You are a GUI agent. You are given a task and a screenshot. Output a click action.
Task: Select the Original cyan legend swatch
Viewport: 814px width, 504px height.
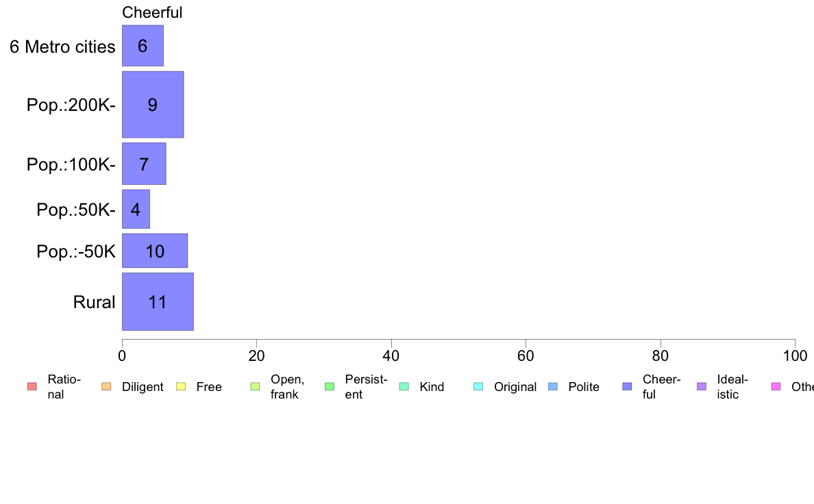[x=479, y=387]
